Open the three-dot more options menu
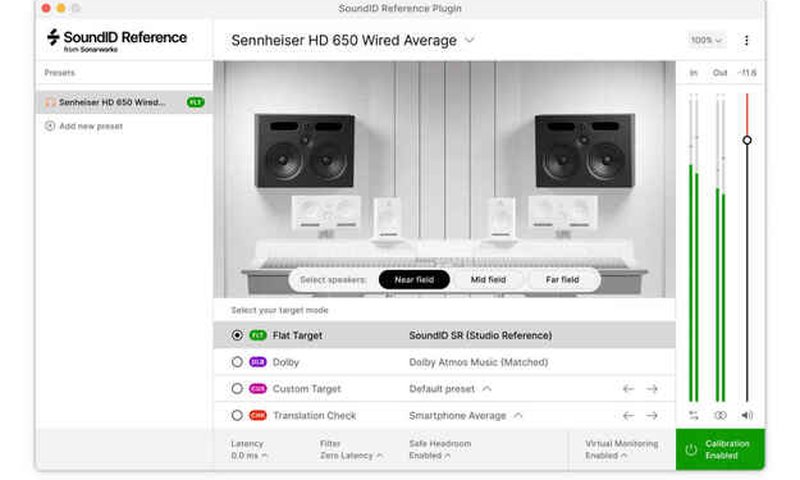800x480 pixels. tap(746, 41)
